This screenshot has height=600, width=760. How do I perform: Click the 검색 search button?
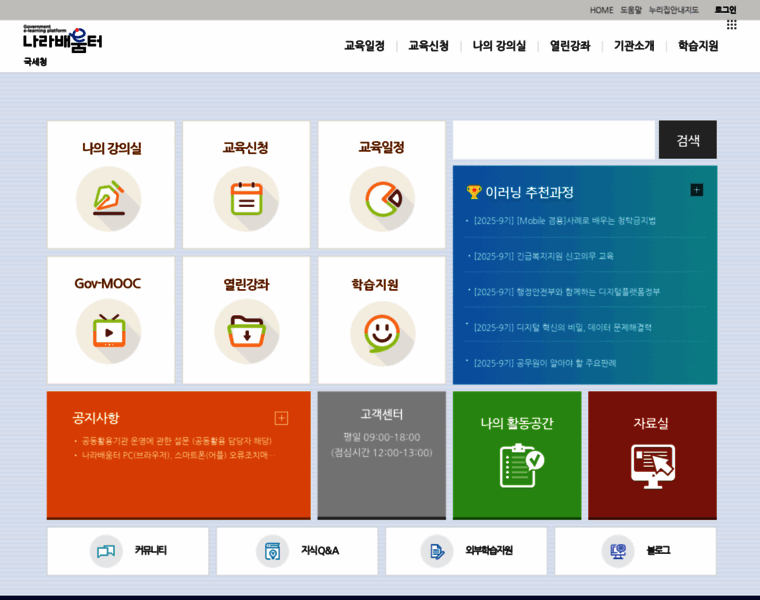click(688, 140)
